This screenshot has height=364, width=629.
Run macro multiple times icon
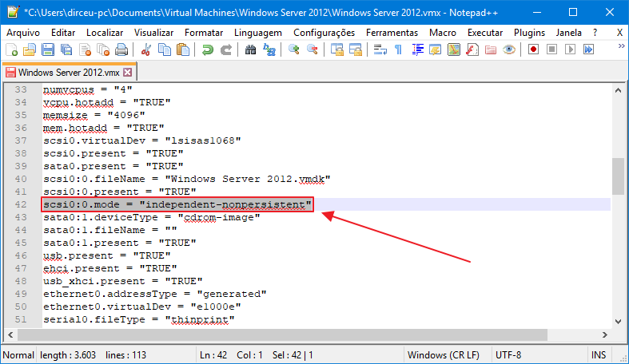(x=588, y=49)
